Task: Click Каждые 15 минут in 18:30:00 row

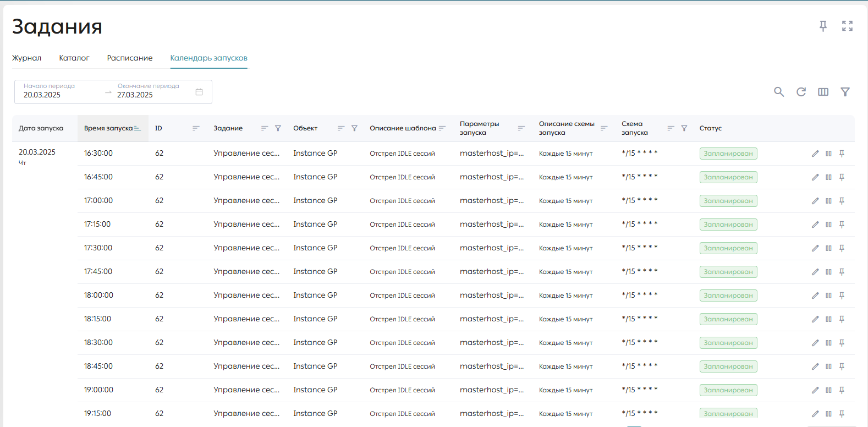Action: [x=565, y=343]
